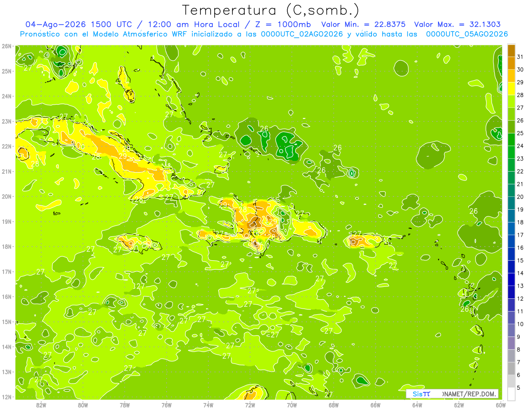Pick the orange swatch between 30 and 31
The width and height of the screenshot is (532, 411).
511,63
